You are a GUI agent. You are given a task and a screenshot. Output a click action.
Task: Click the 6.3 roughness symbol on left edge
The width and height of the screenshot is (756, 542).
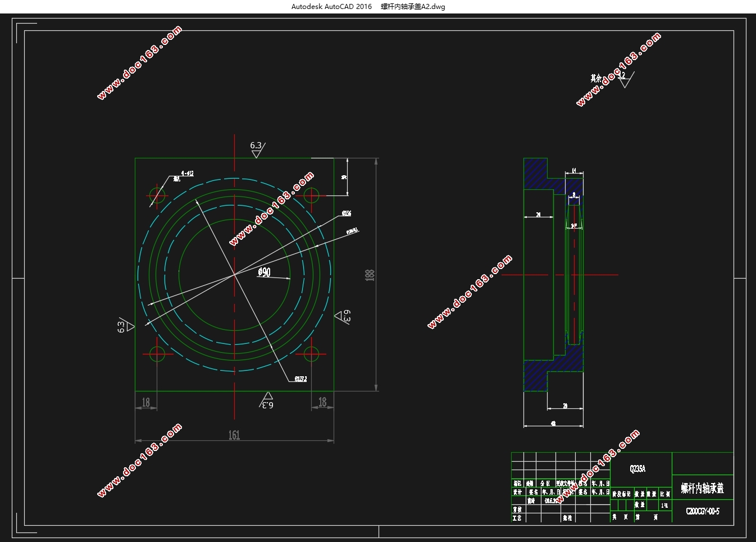(x=126, y=326)
